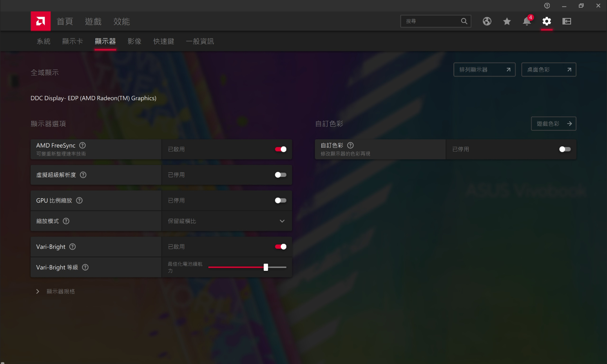
Task: Go to the 效能 tab
Action: click(x=122, y=21)
